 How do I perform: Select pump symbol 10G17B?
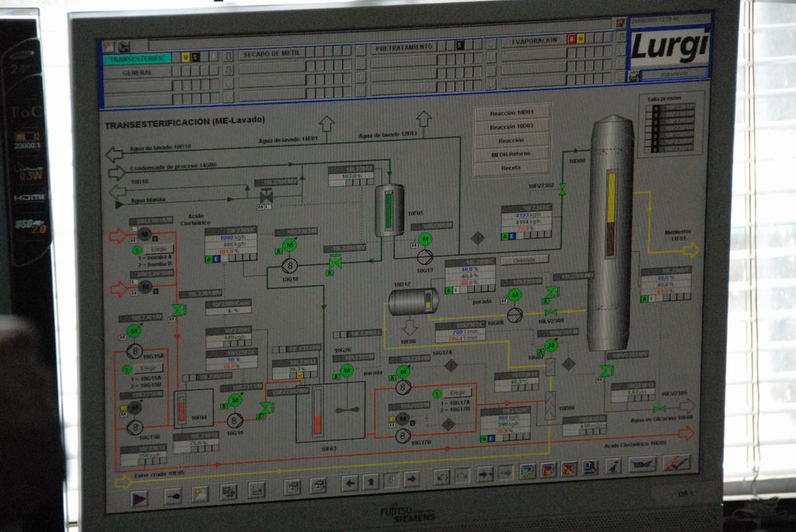(403, 436)
